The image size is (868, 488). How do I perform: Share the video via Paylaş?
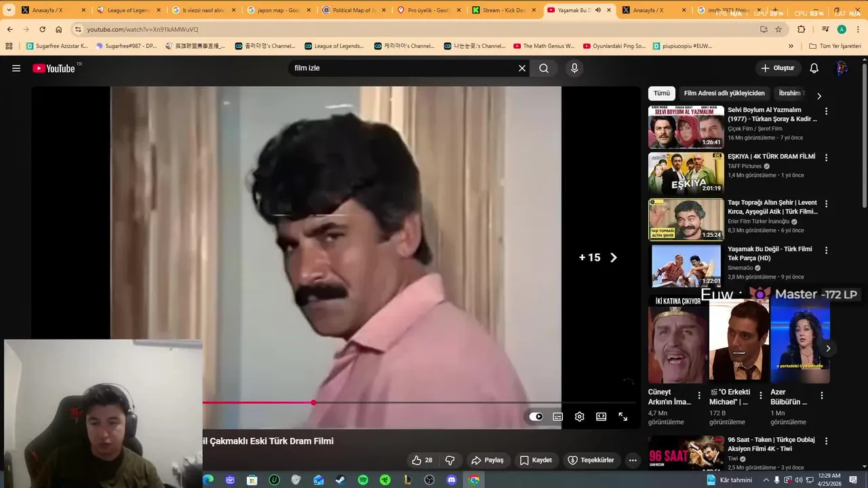[x=488, y=460]
